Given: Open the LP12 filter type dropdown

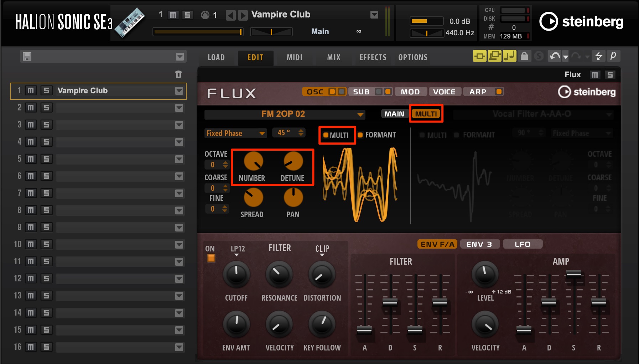Looking at the screenshot, I should [237, 250].
